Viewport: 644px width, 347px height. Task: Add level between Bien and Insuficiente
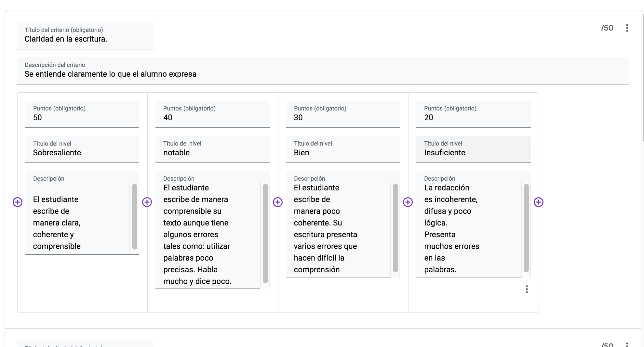(408, 202)
